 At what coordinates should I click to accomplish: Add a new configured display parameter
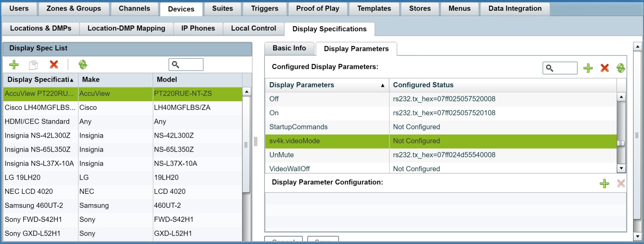point(588,68)
